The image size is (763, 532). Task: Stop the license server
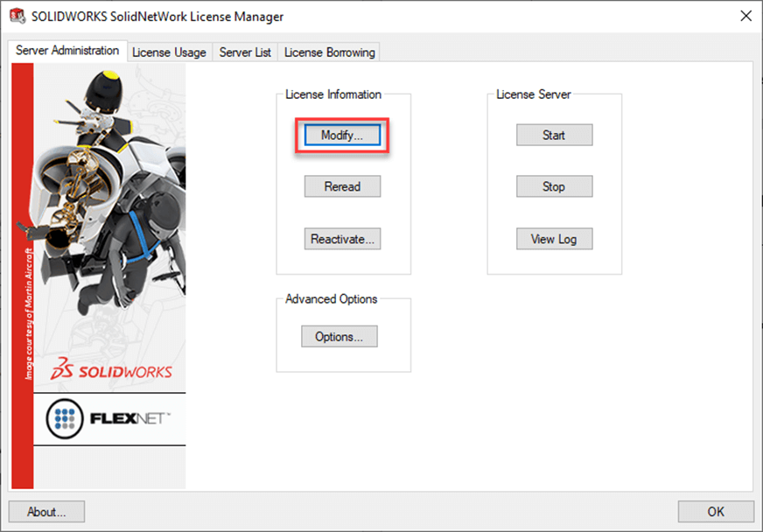point(554,186)
